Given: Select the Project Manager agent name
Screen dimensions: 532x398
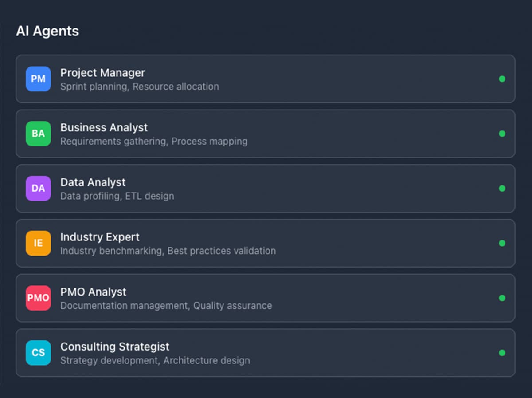Looking at the screenshot, I should click(102, 73).
